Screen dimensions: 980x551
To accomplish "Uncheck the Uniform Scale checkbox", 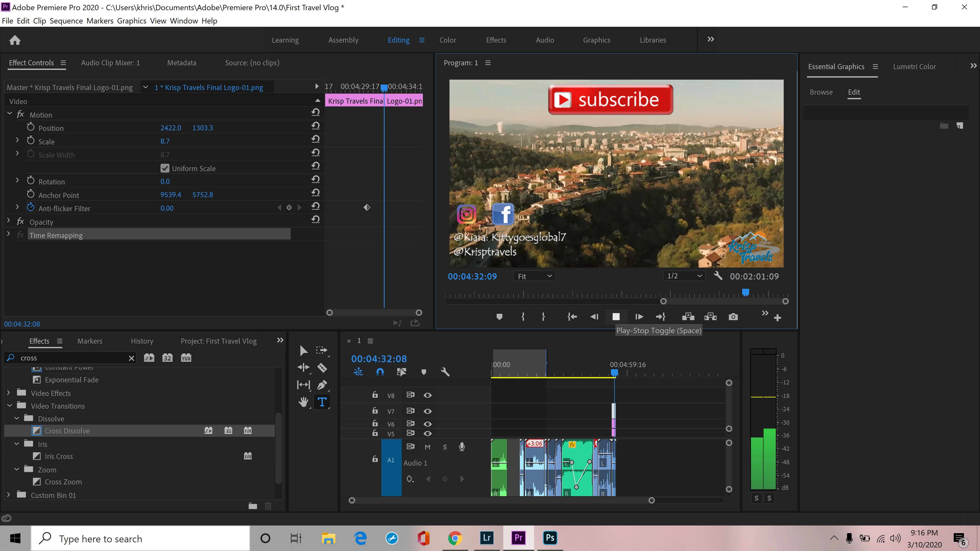I will click(x=165, y=168).
